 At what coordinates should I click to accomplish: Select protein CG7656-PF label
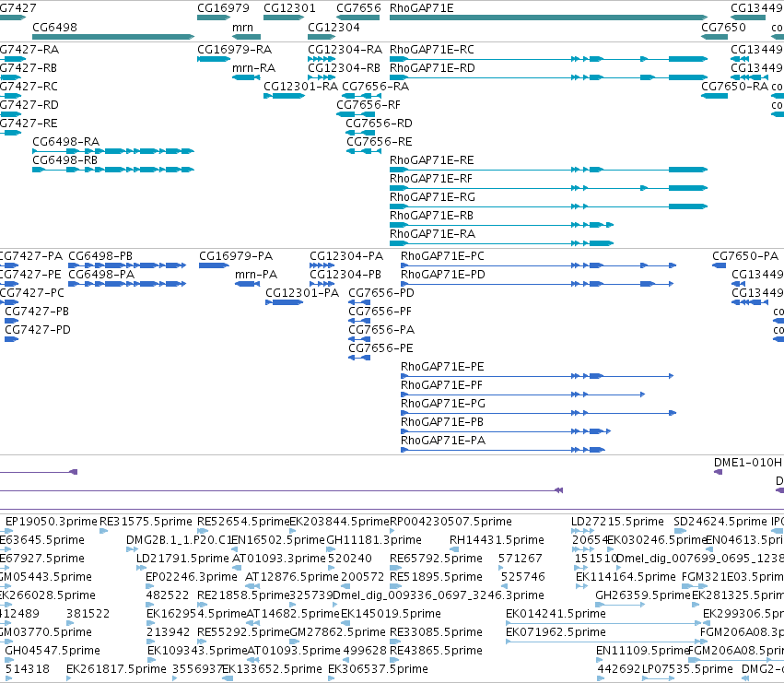point(380,312)
